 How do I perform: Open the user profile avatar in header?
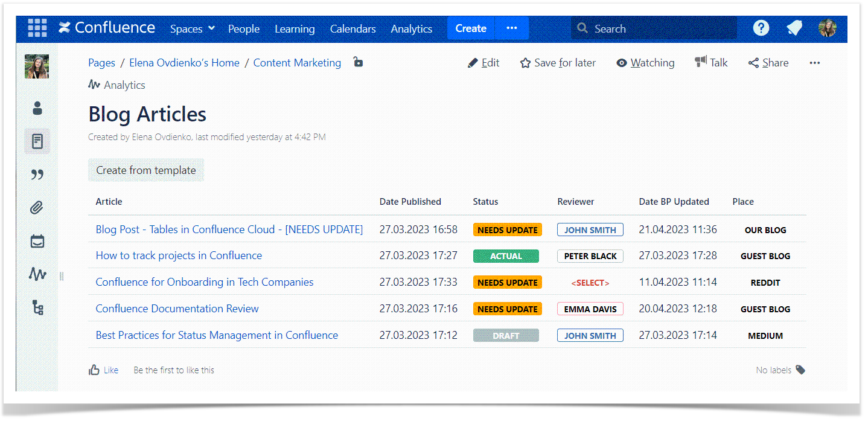tap(827, 28)
